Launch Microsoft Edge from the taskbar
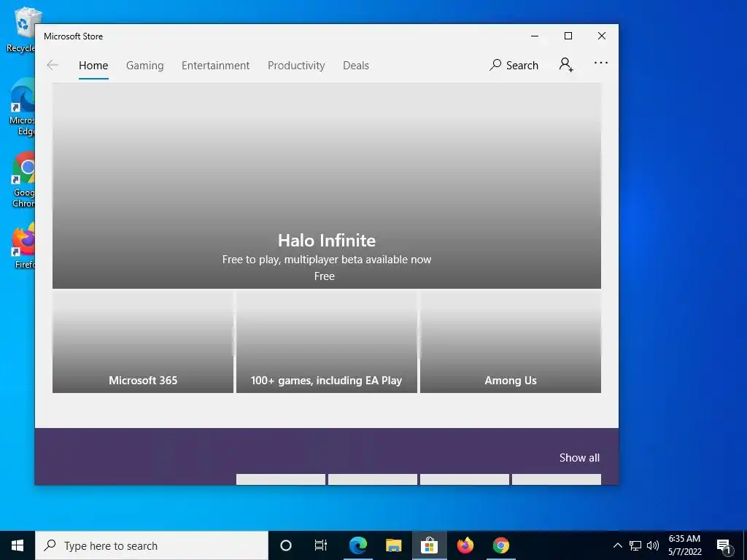747x560 pixels. coord(357,545)
